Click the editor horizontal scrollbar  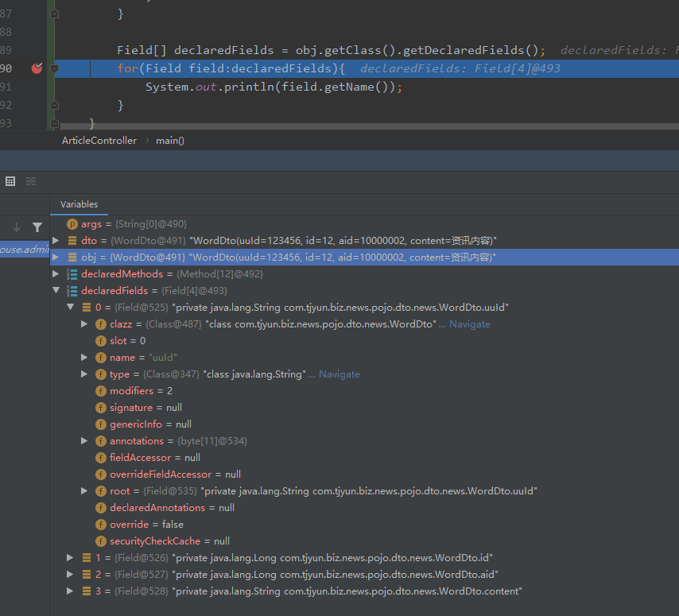click(x=370, y=126)
